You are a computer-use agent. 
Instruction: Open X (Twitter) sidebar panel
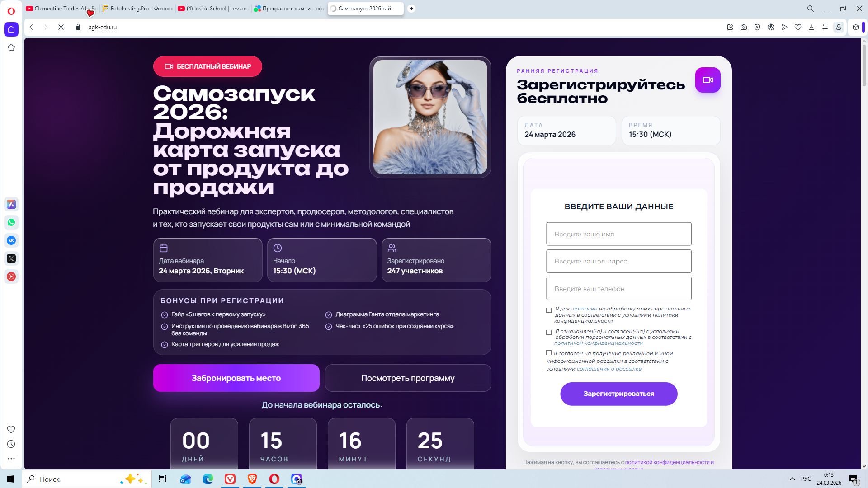click(11, 258)
